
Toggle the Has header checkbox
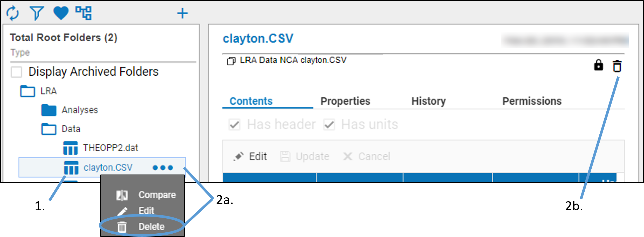(234, 125)
